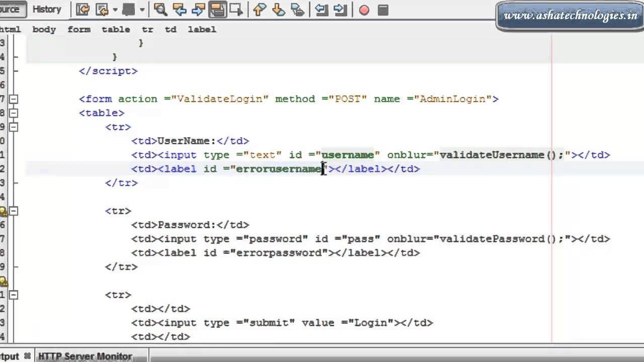Select form in breadcrumb bar
The image size is (644, 362).
tap(79, 29)
